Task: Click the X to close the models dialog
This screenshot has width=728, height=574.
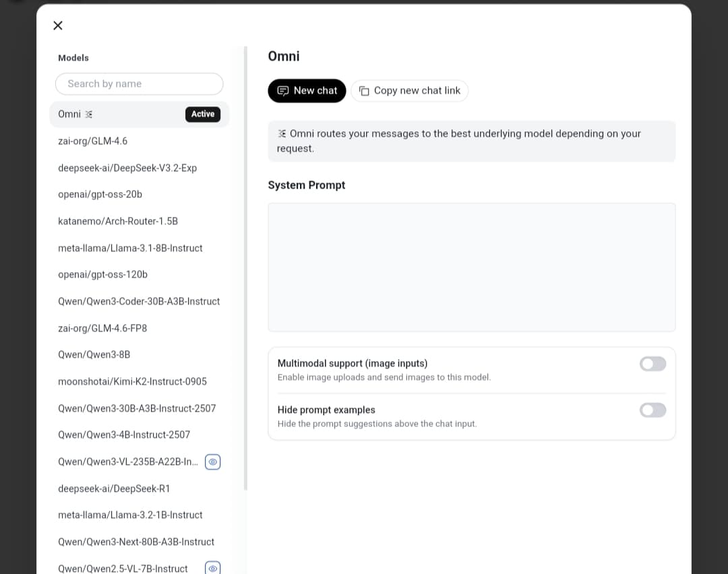Action: (x=57, y=26)
